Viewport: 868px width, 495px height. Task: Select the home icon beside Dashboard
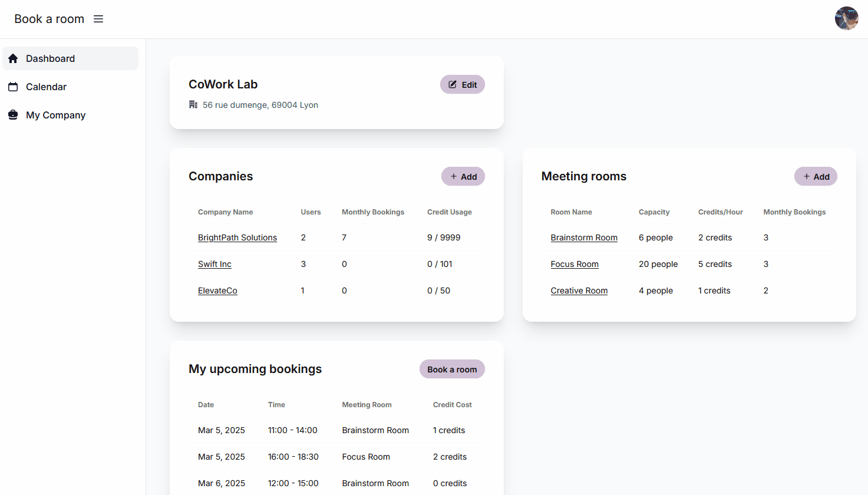13,58
